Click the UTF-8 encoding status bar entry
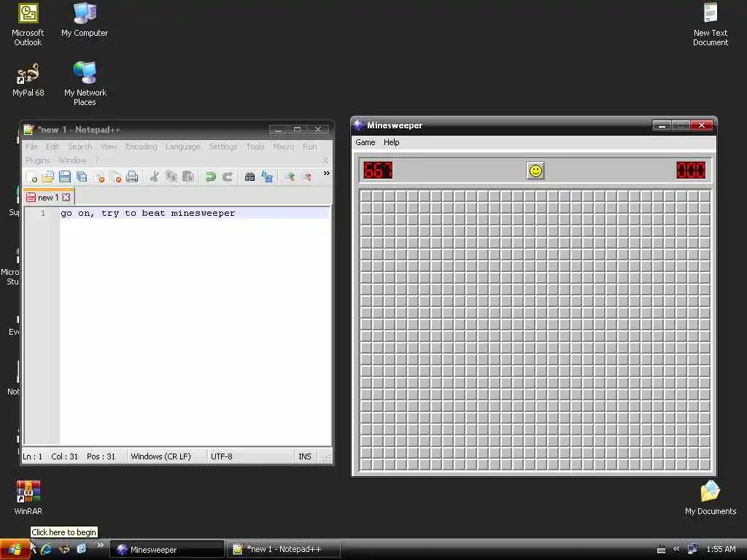 [222, 456]
